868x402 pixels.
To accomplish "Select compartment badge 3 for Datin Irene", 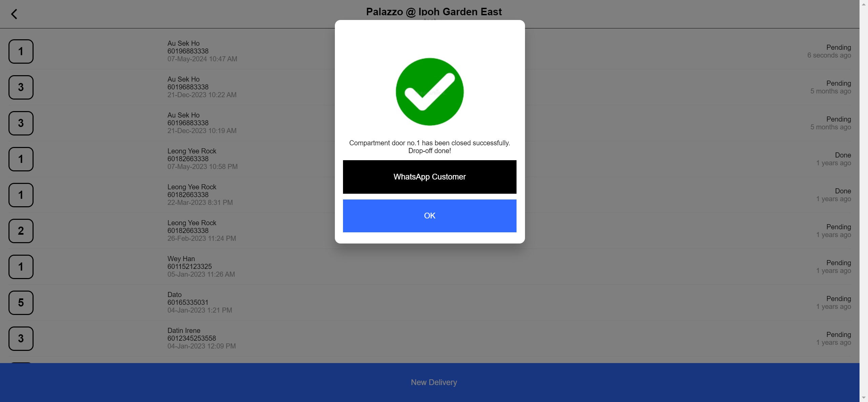I will 21,338.
